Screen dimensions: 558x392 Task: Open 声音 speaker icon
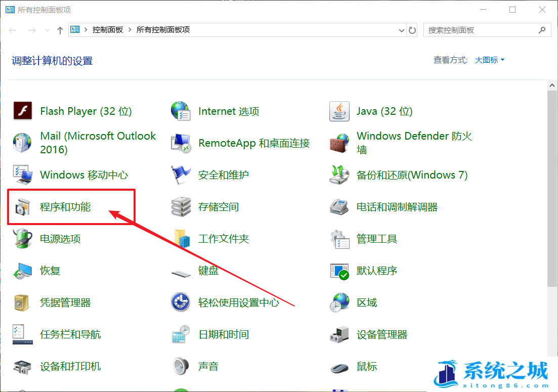(181, 366)
